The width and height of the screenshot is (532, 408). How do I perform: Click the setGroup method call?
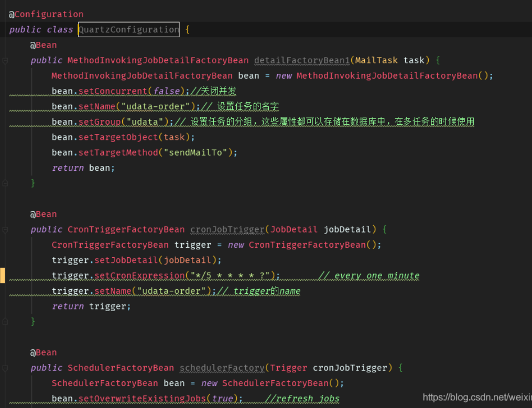coord(100,122)
